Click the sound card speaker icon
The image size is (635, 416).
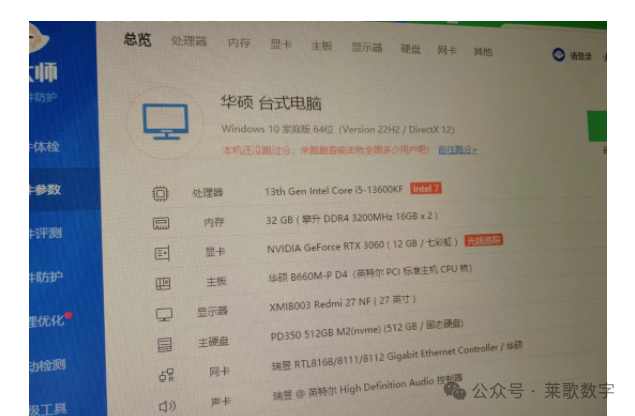[x=167, y=406]
